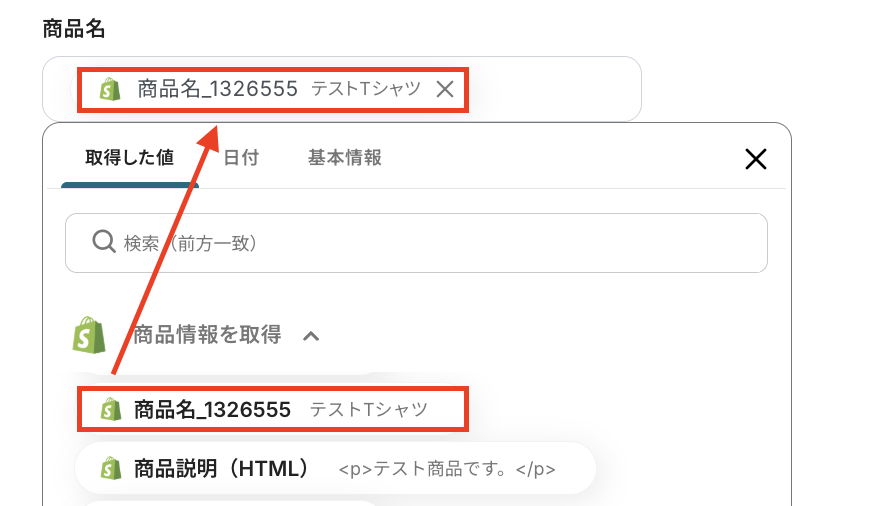Focus the 検索（前方一致）search box
The image size is (878, 506).
click(440, 242)
